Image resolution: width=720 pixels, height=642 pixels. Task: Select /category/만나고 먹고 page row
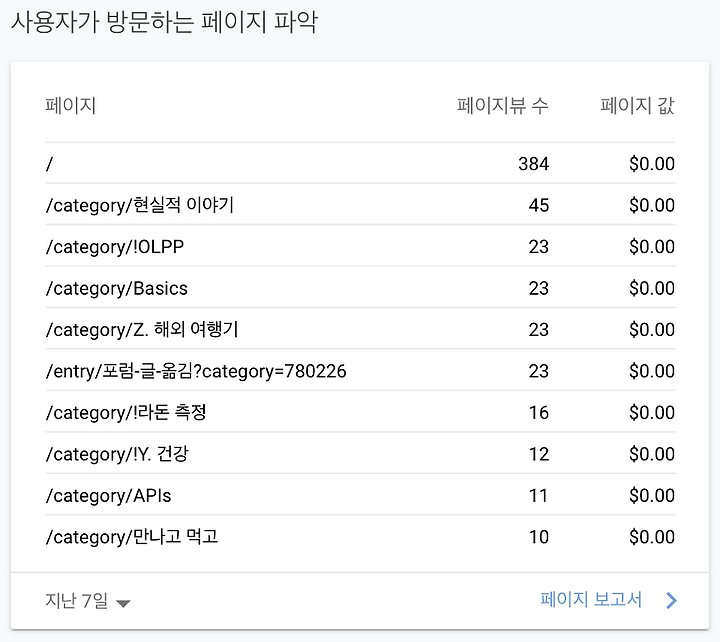[x=360, y=536]
